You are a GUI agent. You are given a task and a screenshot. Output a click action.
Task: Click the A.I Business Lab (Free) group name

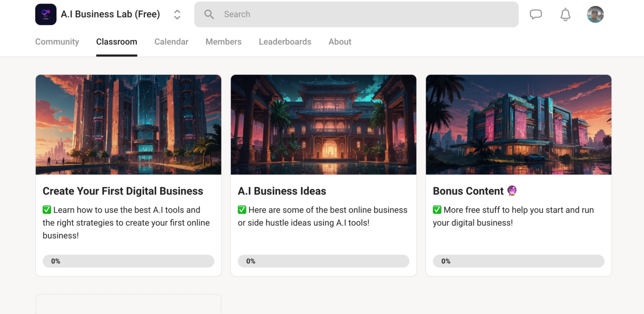tap(110, 14)
